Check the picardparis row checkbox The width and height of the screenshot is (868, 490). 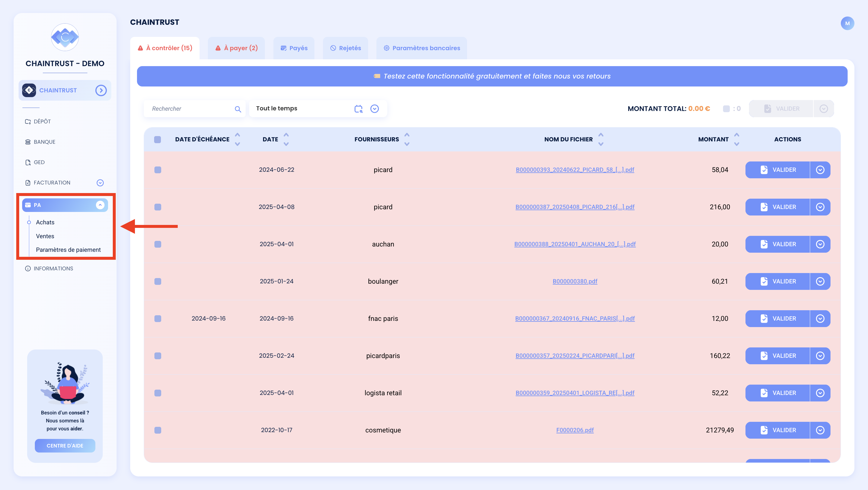[158, 356]
